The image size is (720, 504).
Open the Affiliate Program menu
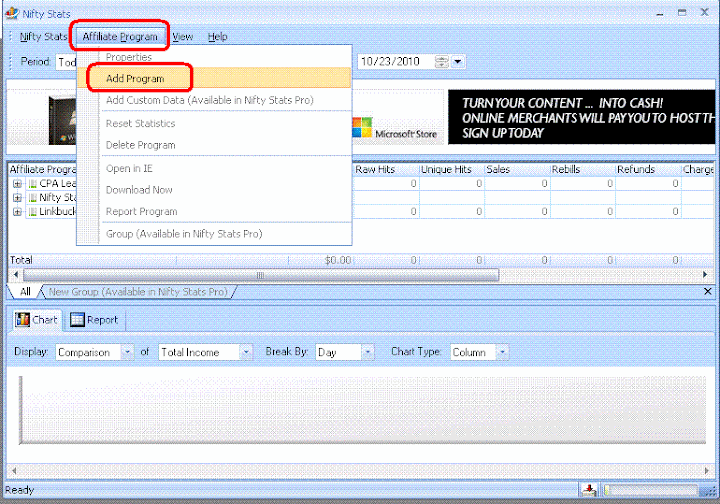click(x=120, y=37)
